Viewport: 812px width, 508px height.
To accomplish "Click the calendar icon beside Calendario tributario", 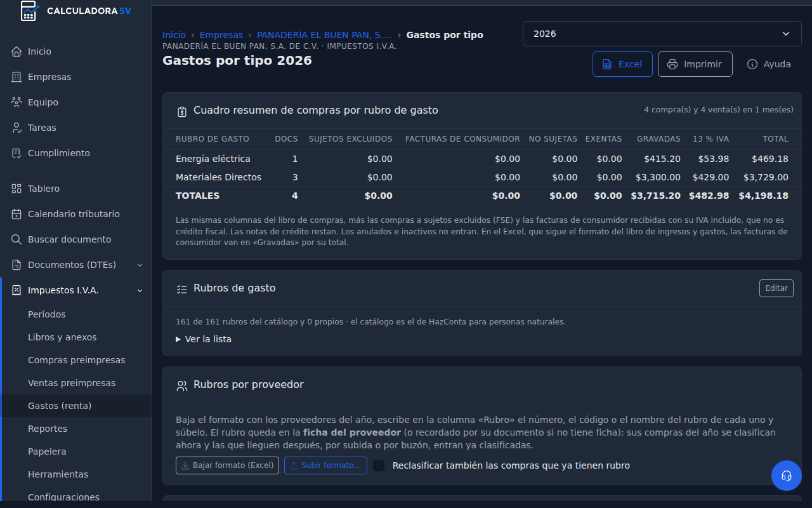I will 16,214.
